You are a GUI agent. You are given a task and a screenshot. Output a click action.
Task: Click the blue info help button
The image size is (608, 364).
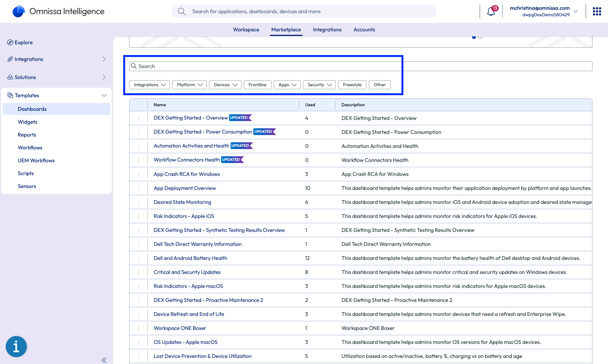click(16, 346)
